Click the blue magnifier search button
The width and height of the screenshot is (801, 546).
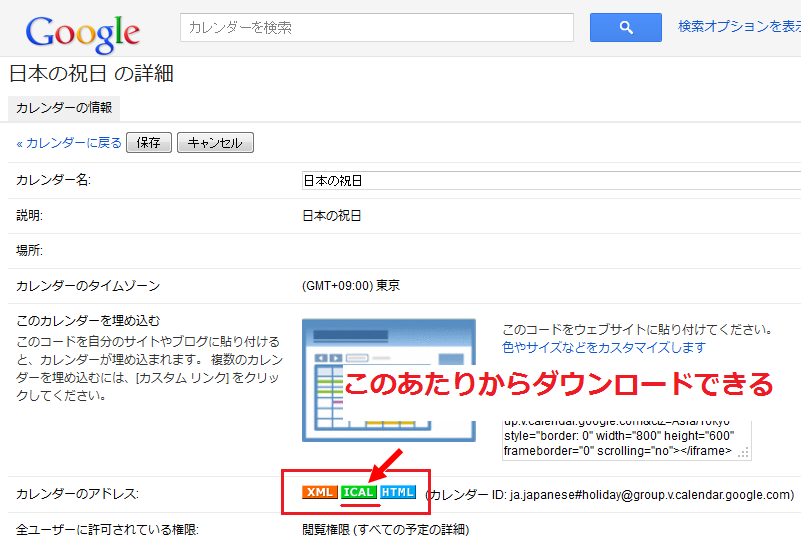(625, 28)
